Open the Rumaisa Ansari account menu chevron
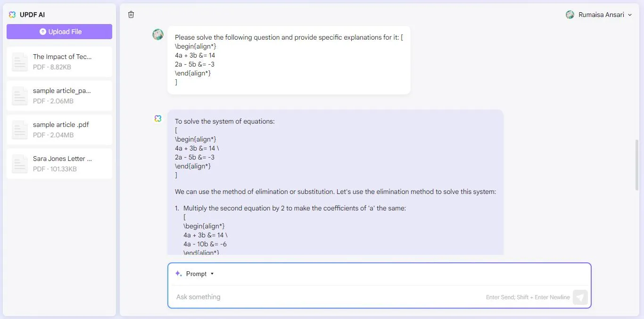 tap(629, 15)
